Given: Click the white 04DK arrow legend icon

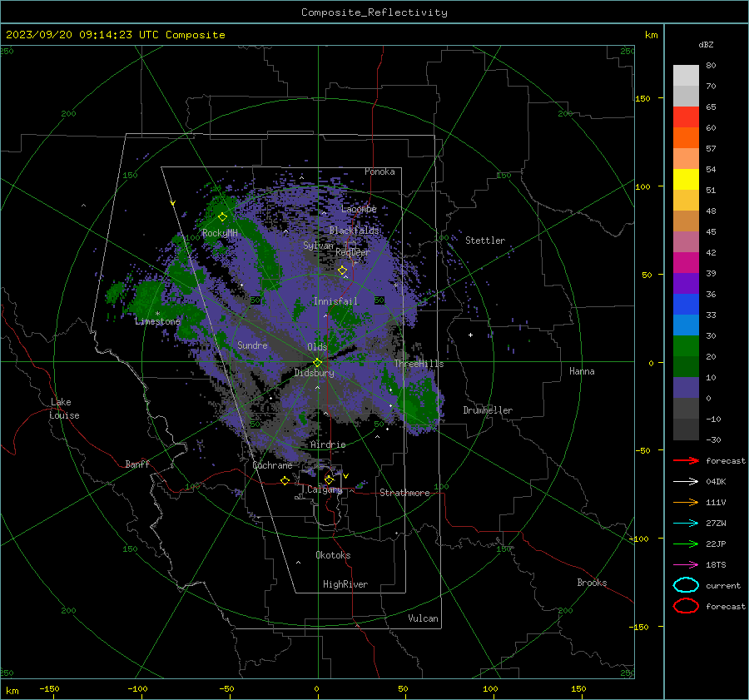Looking at the screenshot, I should pos(686,482).
